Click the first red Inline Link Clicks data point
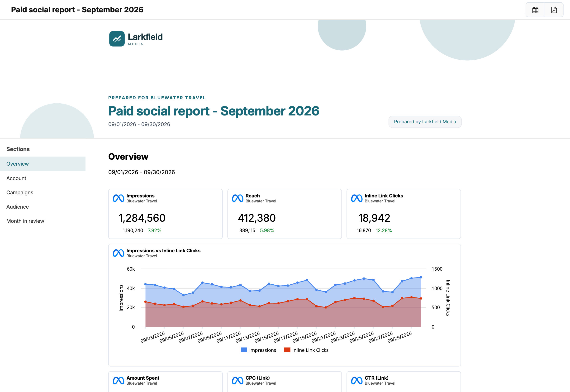Screen dimensions: 570x392 tap(146, 302)
